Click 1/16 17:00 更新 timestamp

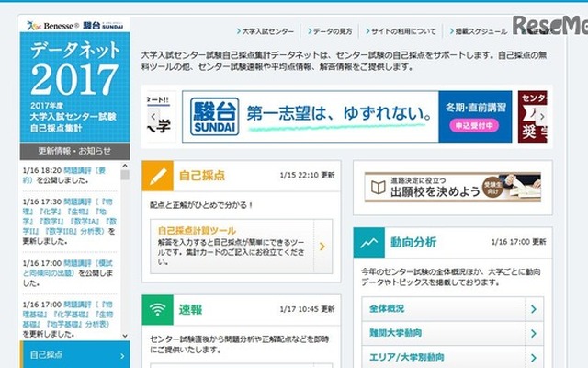pyautogui.click(x=518, y=242)
